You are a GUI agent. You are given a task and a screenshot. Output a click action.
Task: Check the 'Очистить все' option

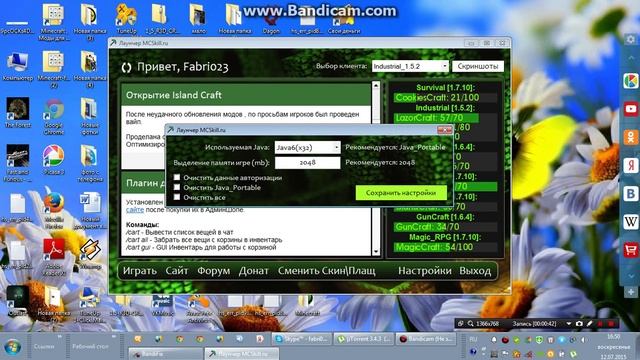tap(177, 197)
